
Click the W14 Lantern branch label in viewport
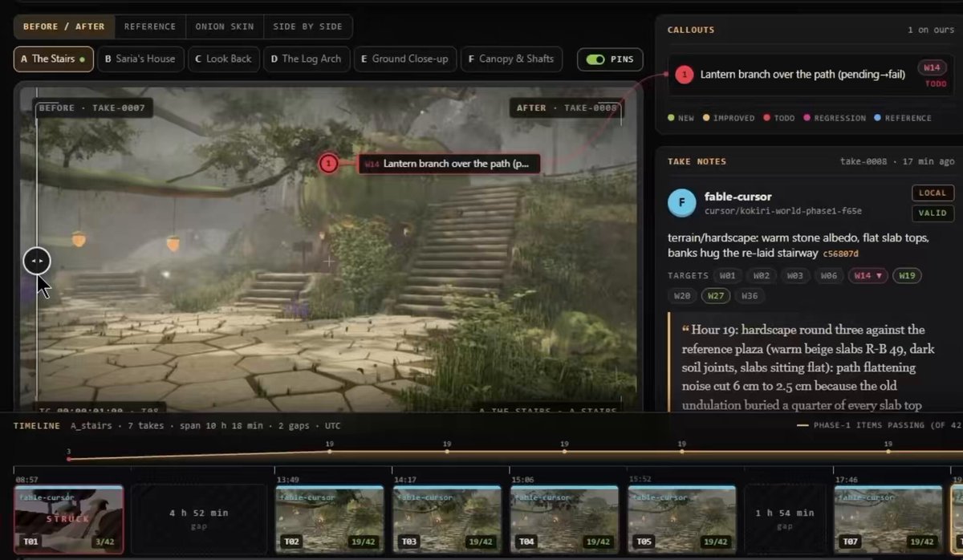(449, 164)
